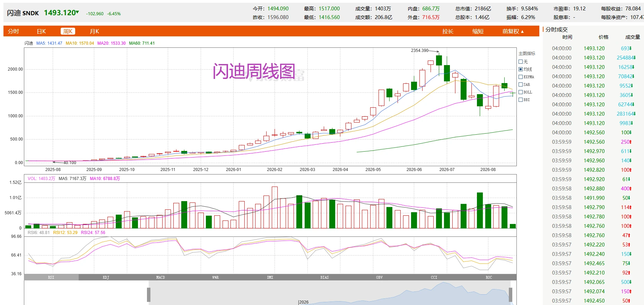Click the 40.100 low price marker
The image size is (644, 305).
coord(70,163)
